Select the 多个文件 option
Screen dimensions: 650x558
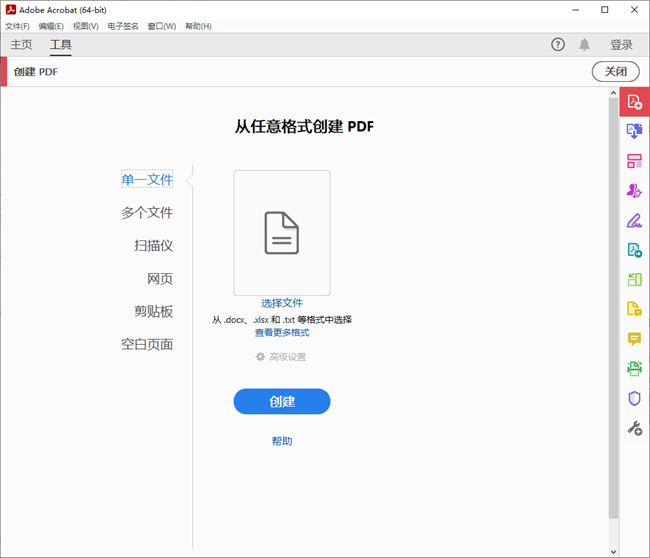coord(147,212)
